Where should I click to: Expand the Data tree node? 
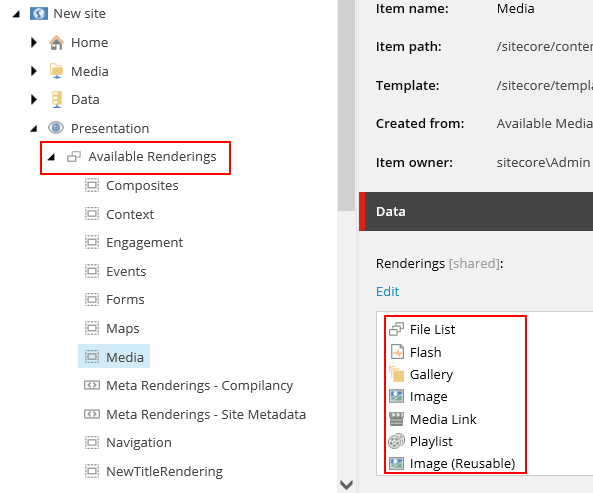(34, 99)
